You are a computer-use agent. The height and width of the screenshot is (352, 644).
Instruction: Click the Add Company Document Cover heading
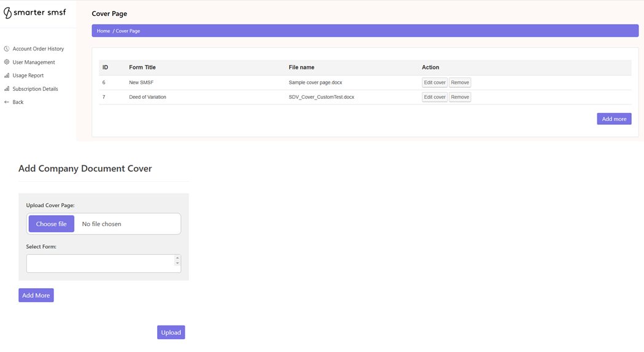click(85, 168)
